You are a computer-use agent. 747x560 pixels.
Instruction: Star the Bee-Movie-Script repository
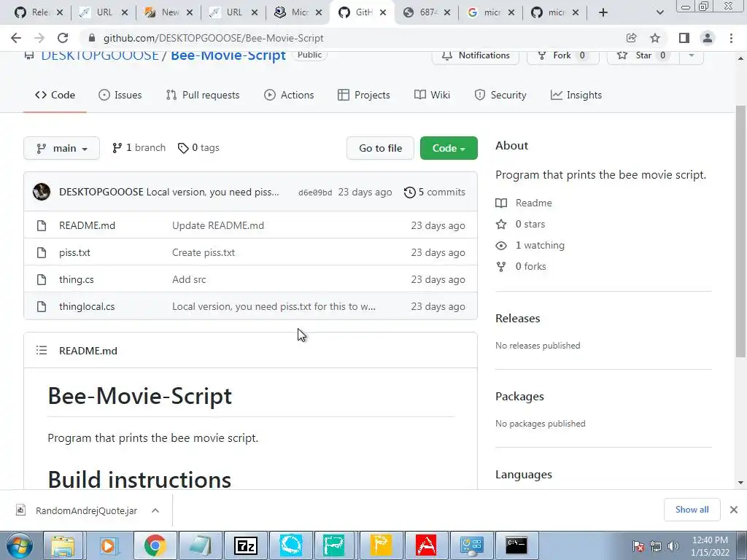pyautogui.click(x=643, y=55)
